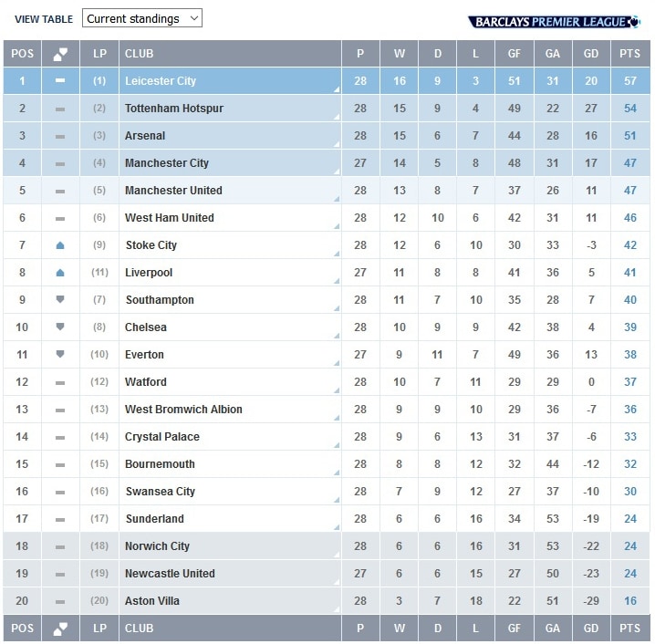Sort table by GD column header
Screen dimensions: 655x644
tap(591, 54)
